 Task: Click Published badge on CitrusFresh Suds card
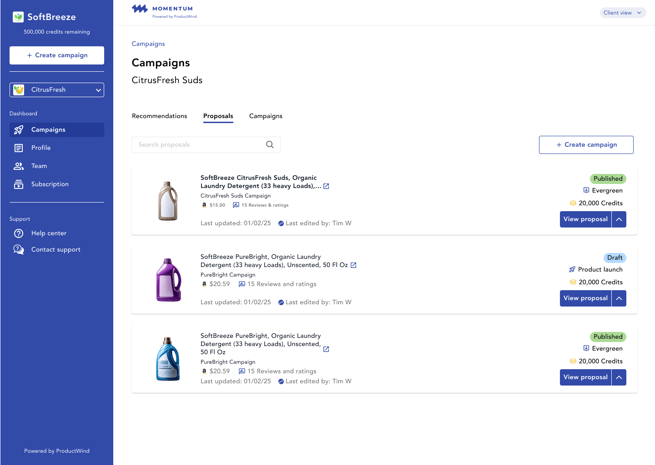608,179
